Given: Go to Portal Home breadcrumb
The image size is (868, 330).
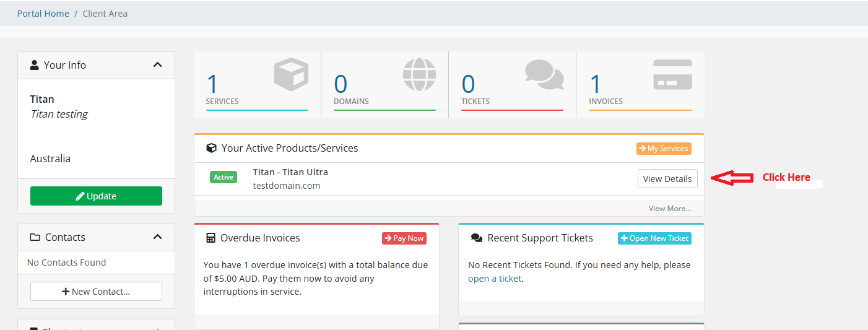Looking at the screenshot, I should (x=43, y=14).
